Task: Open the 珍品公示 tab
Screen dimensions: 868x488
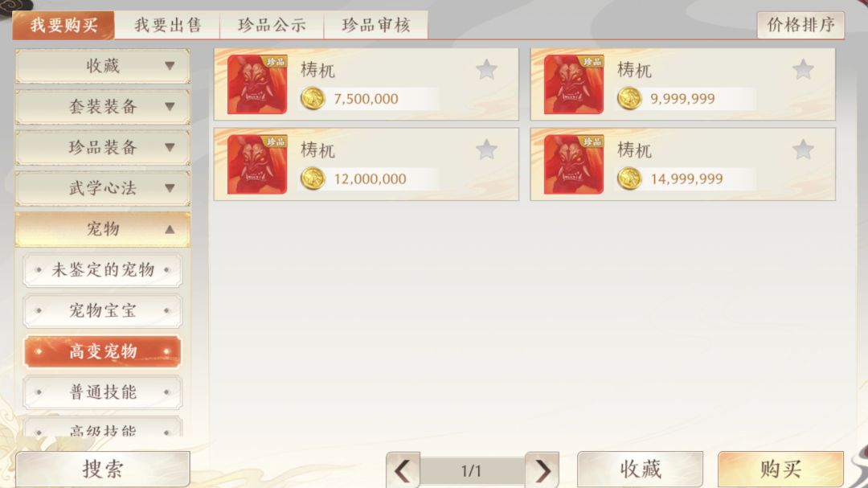Action: pyautogui.click(x=272, y=25)
